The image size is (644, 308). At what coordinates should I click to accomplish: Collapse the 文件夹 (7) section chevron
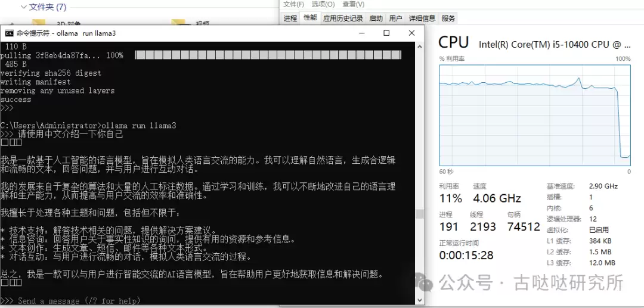point(23,7)
